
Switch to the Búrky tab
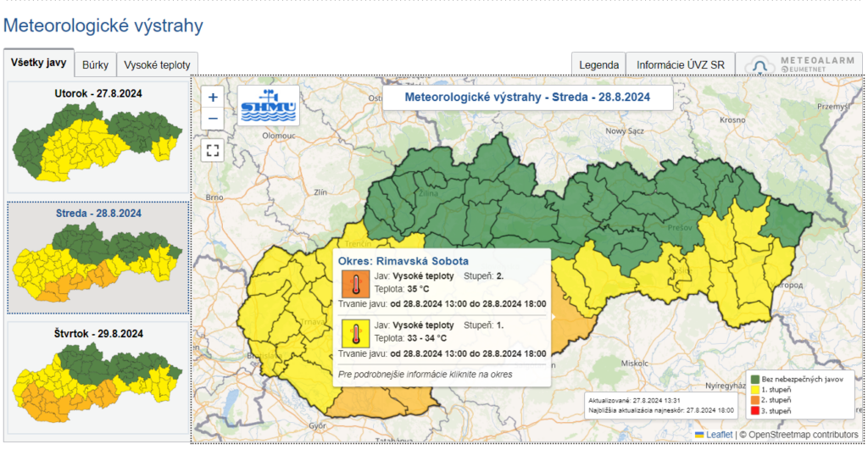tap(95, 64)
